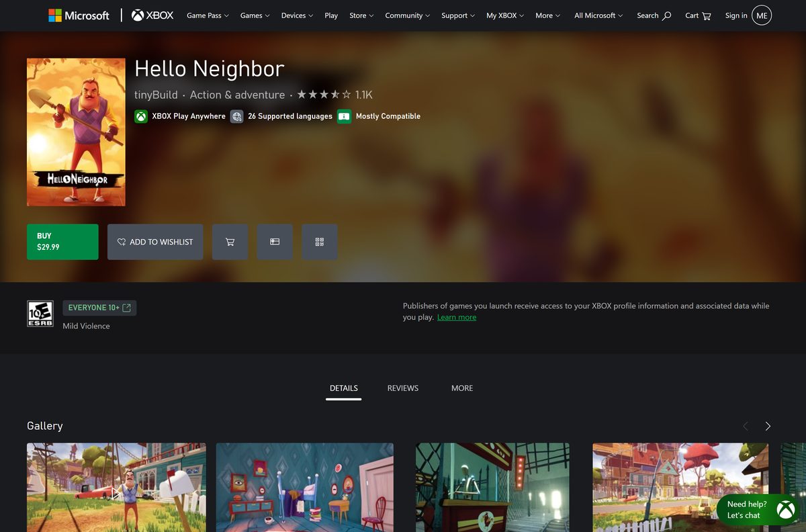Click ADD TO WISHLIST button

coord(155,242)
